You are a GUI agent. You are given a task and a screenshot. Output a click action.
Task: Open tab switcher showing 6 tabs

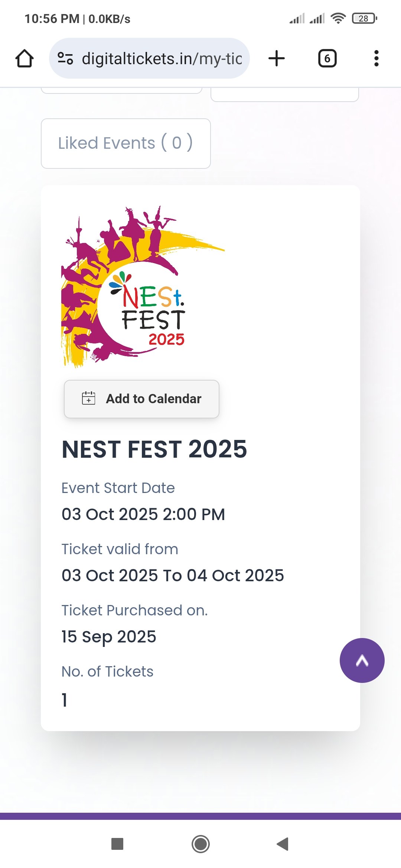click(327, 59)
